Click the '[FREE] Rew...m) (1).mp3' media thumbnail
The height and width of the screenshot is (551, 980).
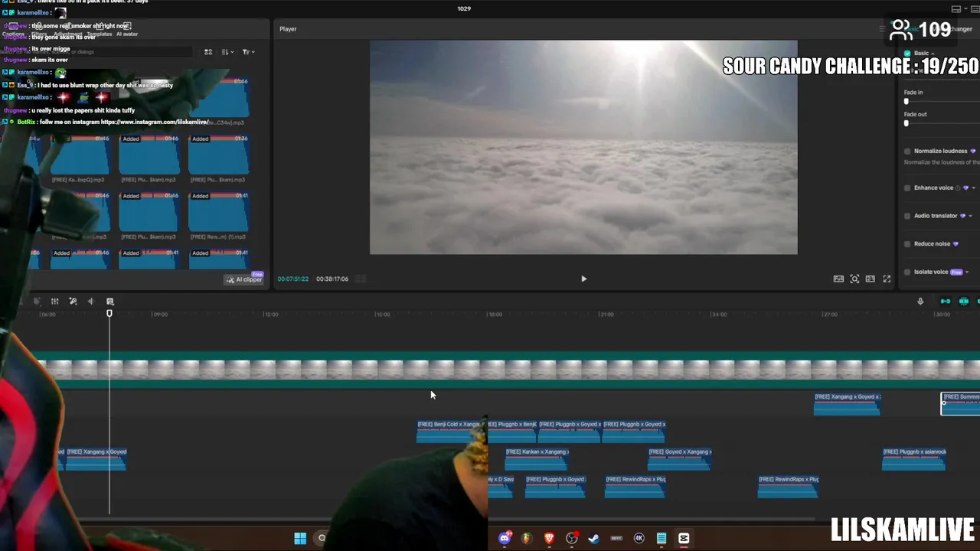tap(218, 213)
